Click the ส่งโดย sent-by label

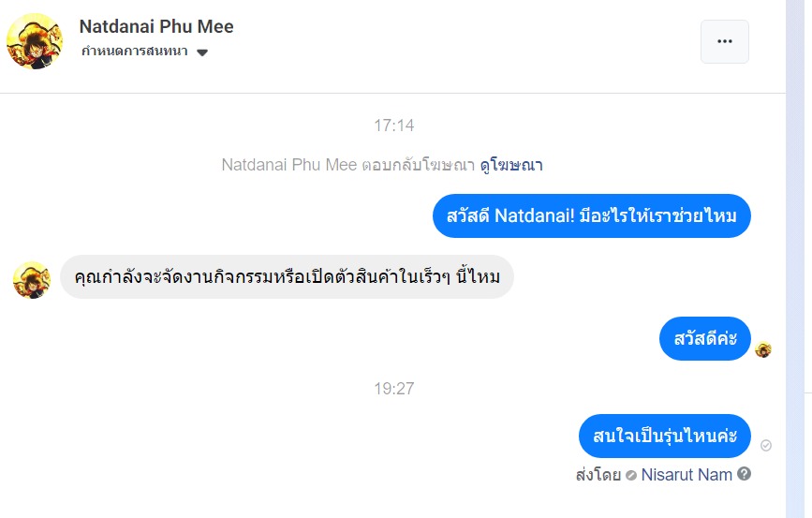click(x=598, y=475)
